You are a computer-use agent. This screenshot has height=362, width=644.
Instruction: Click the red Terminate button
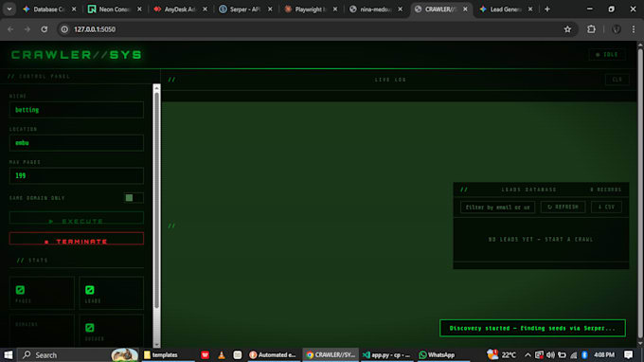pos(77,239)
